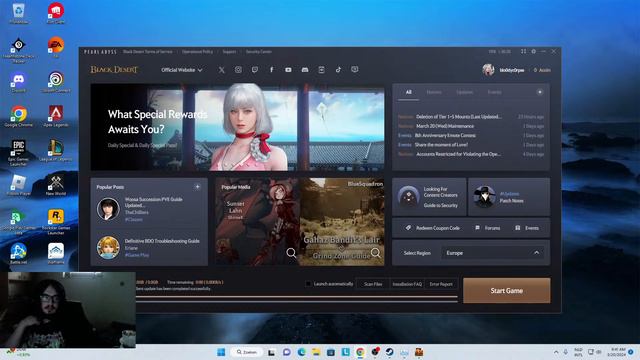
Task: Open the Support link in top bar
Action: click(x=229, y=52)
